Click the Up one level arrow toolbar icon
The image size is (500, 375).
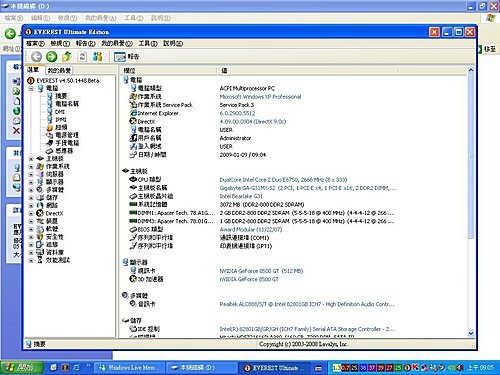[67, 57]
